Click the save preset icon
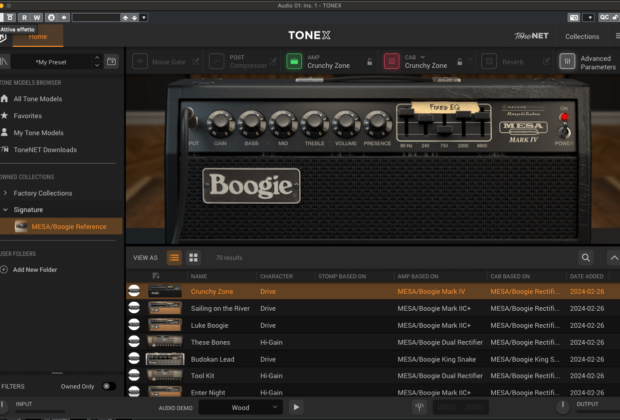 click(x=112, y=61)
